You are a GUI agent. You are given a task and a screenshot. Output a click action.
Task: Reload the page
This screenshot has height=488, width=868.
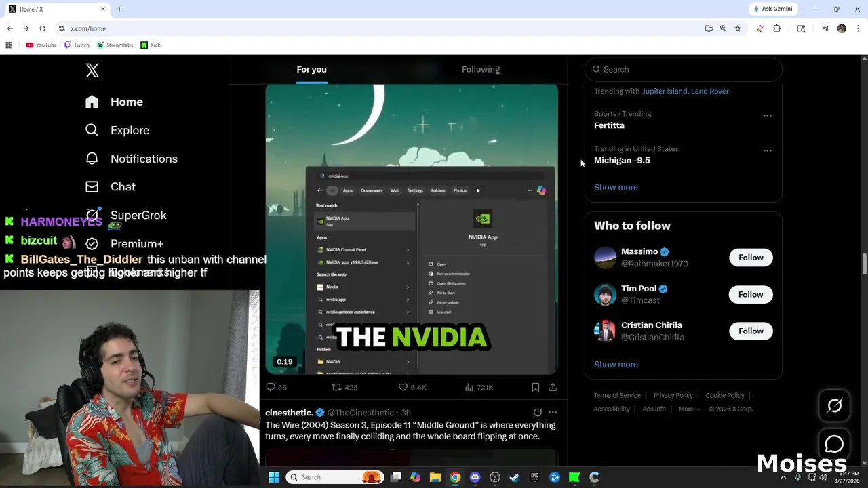tap(42, 28)
